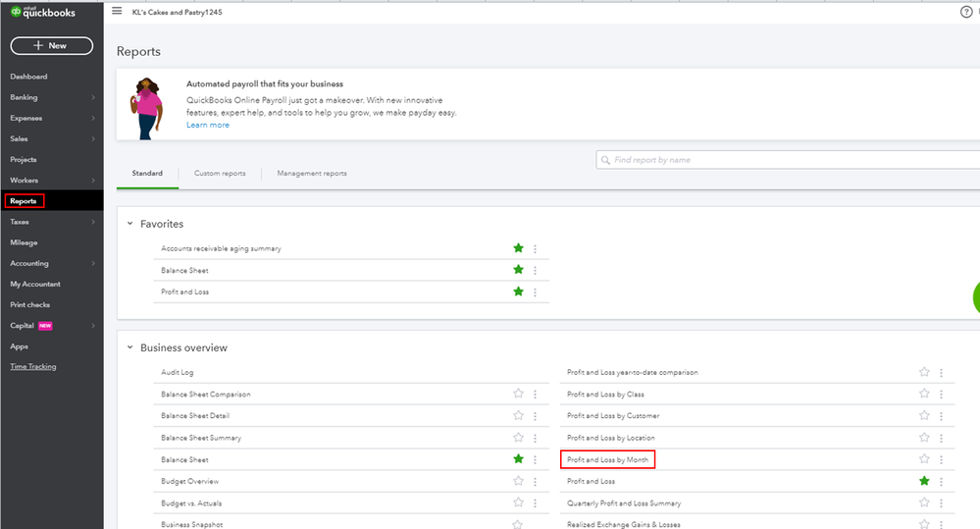Viewport: 980px width, 529px height.
Task: Open more options for Profit and Loss by Class
Action: (x=941, y=395)
